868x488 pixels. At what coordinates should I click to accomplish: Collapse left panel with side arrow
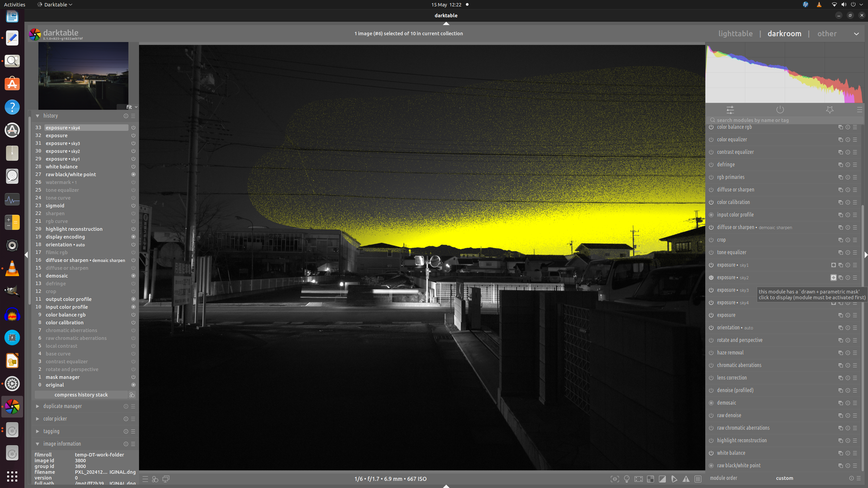[x=26, y=255]
